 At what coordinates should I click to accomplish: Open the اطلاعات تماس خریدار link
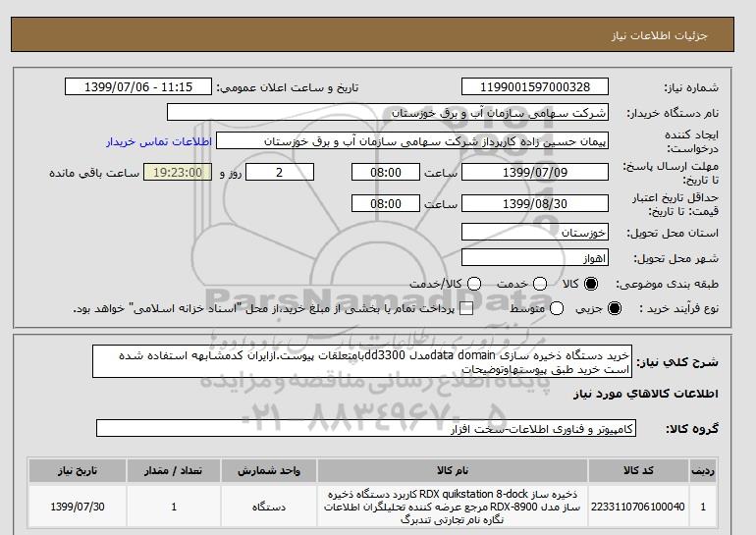click(x=159, y=141)
